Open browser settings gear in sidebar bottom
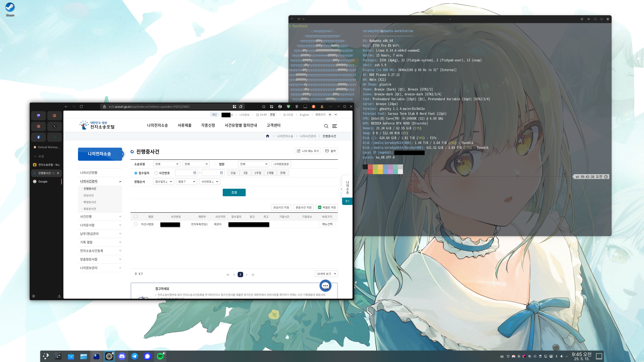 (34, 296)
